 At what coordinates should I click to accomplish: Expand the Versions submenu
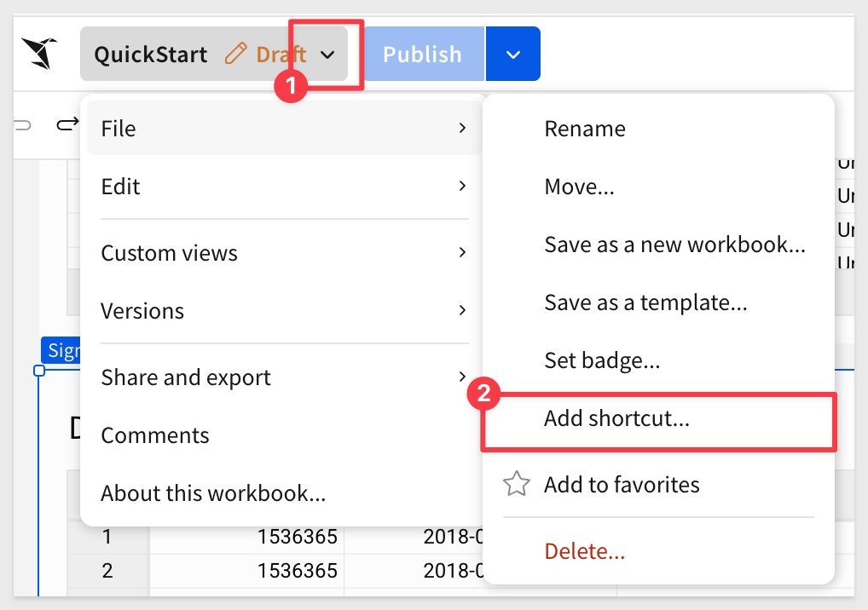point(281,311)
